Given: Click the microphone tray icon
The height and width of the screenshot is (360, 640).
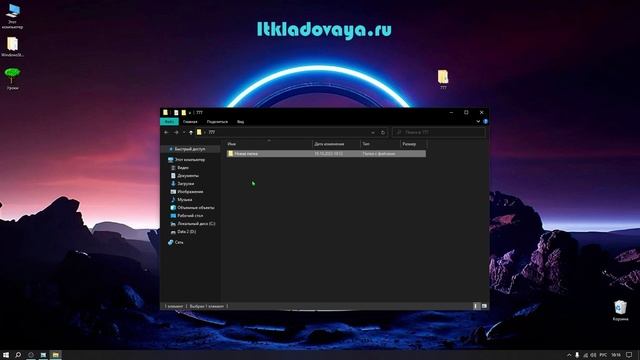Looking at the screenshot, I should coord(577,355).
